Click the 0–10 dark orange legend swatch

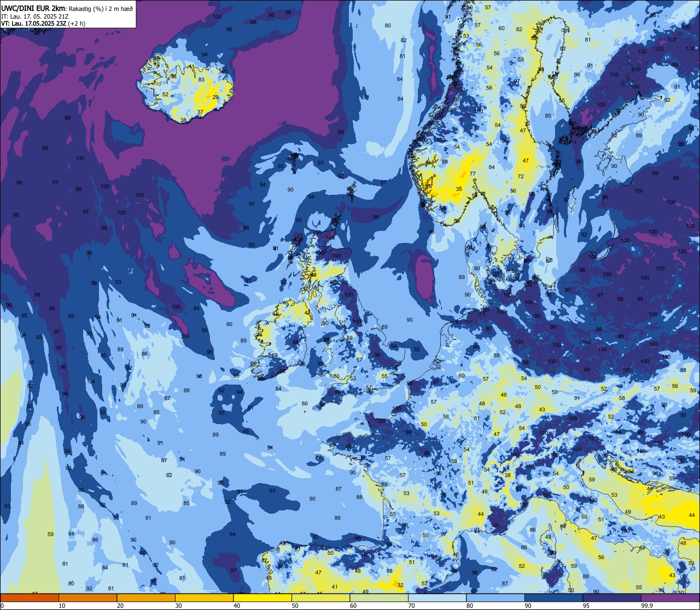pos(30,598)
